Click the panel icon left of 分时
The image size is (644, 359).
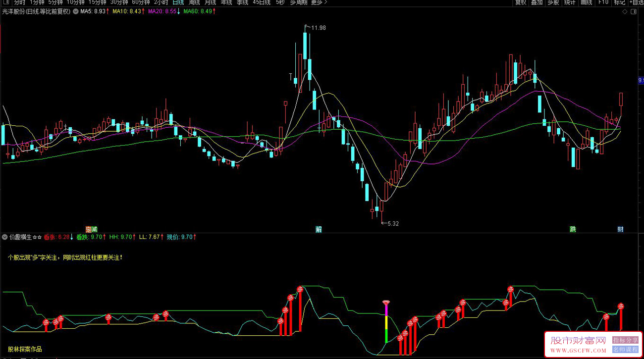(5, 2)
